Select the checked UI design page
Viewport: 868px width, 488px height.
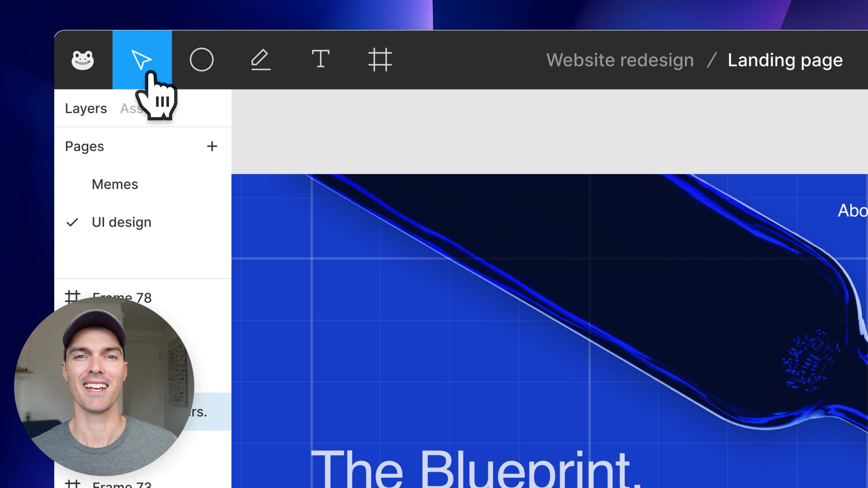pyautogui.click(x=121, y=222)
